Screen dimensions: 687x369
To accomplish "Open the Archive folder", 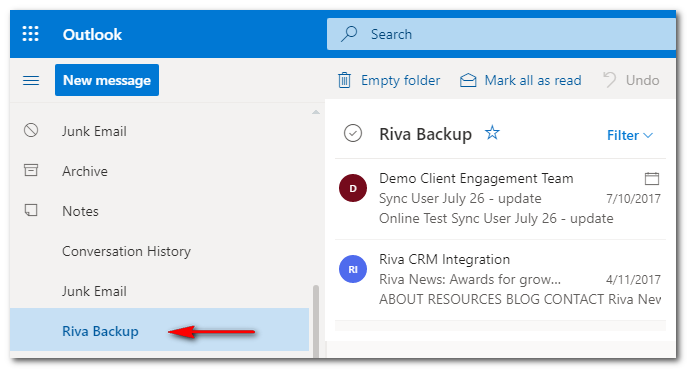I will point(85,171).
